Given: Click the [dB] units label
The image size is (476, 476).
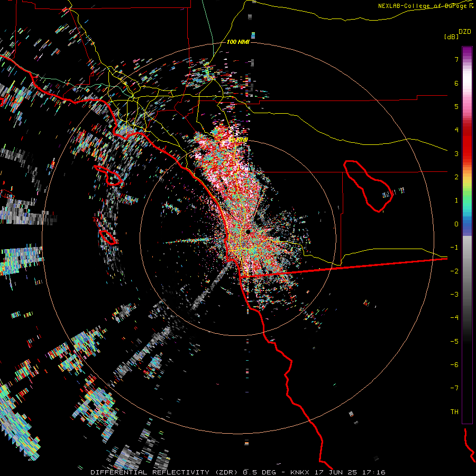Looking at the screenshot, I should coord(451,36).
